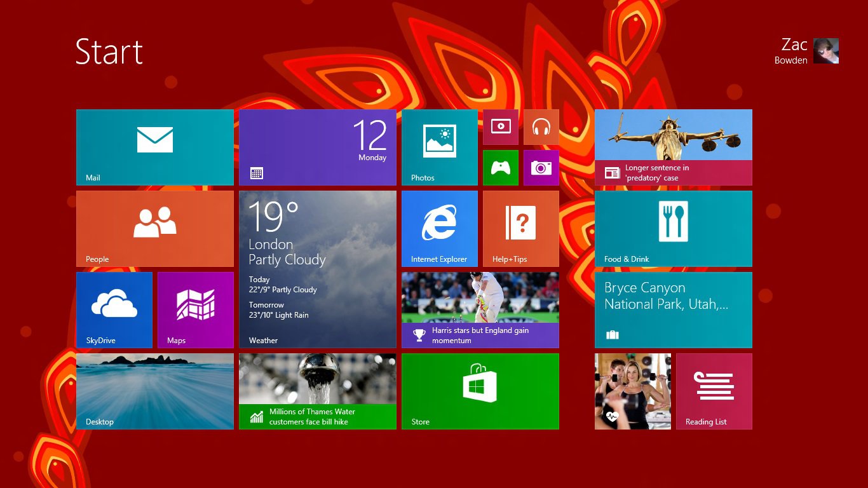
Task: Open the Food & Drink app
Action: point(673,228)
